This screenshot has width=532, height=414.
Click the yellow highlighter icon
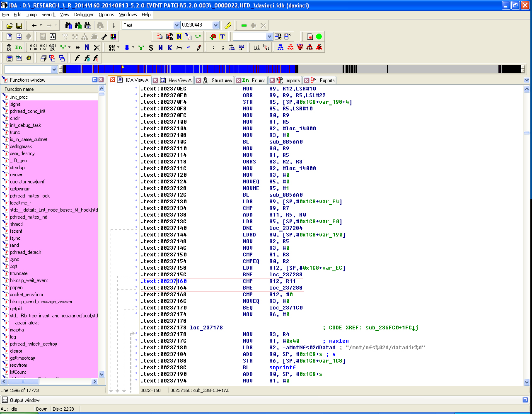point(227,25)
